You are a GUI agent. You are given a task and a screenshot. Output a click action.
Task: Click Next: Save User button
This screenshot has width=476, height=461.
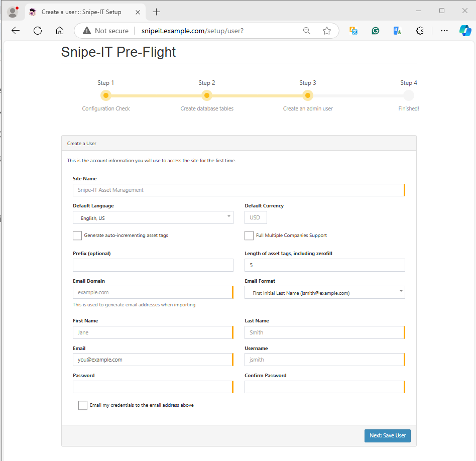coord(387,436)
